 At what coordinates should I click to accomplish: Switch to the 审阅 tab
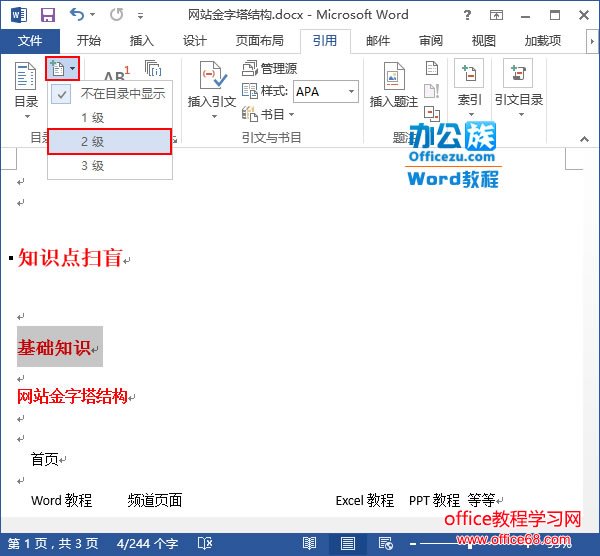coord(430,41)
